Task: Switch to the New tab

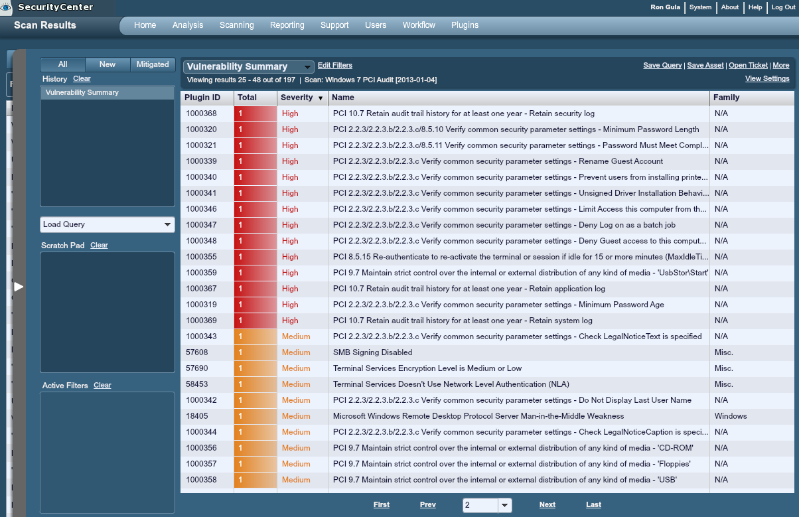Action: pyautogui.click(x=108, y=64)
